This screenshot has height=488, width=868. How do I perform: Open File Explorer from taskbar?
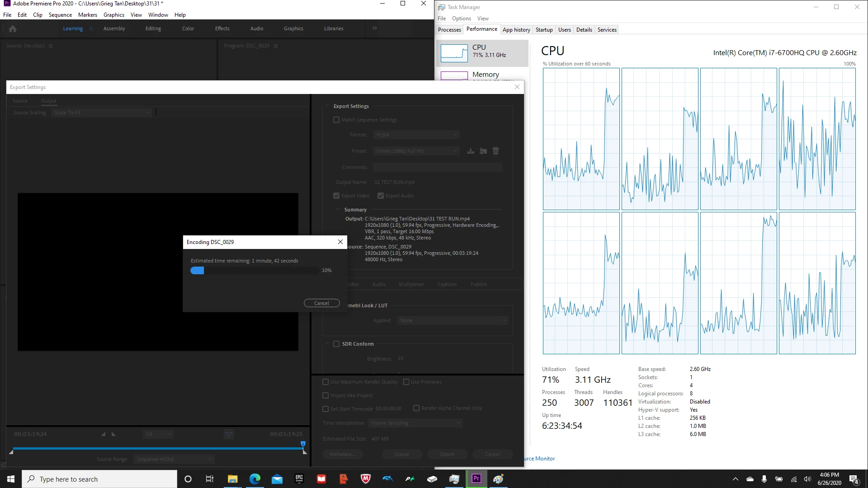[232, 479]
